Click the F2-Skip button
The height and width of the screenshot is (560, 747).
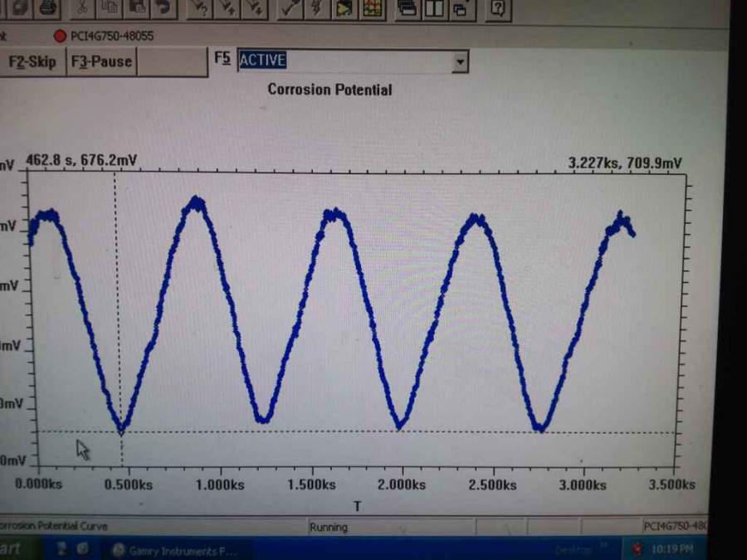point(32,62)
